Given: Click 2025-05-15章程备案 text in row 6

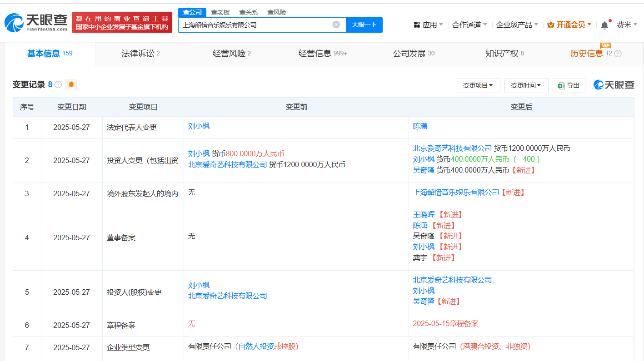Looking at the screenshot, I should point(445,324).
